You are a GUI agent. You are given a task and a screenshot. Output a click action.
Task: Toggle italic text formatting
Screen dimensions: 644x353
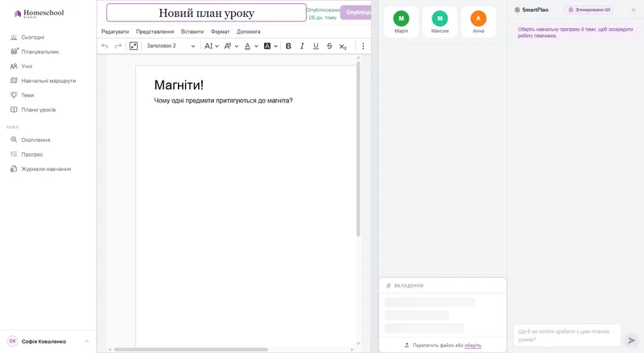pyautogui.click(x=302, y=46)
